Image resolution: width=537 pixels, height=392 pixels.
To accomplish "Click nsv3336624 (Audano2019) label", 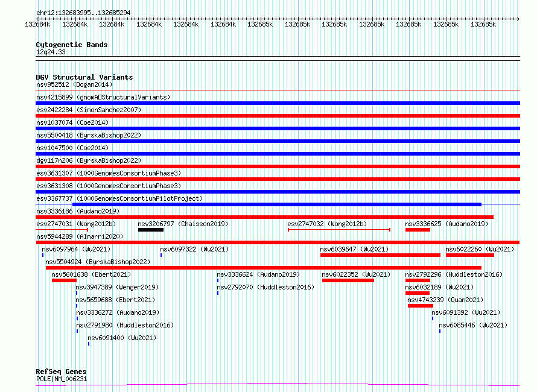I will 258,274.
